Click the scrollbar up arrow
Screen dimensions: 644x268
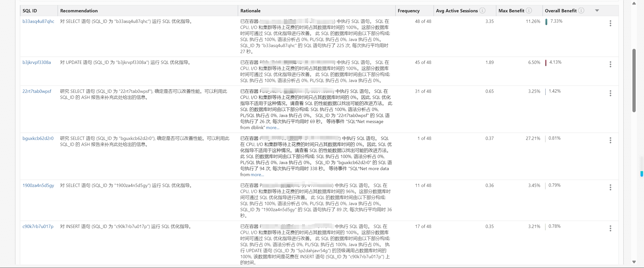pyautogui.click(x=634, y=3)
